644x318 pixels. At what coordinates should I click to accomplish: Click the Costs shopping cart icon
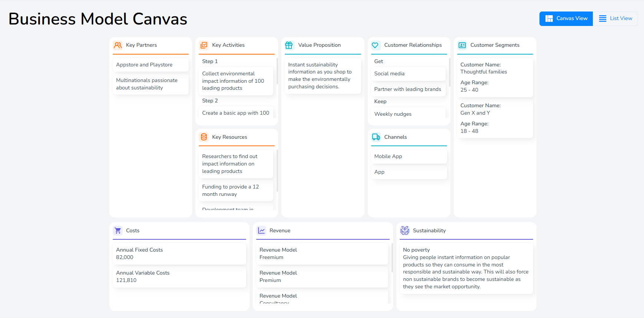118,231
